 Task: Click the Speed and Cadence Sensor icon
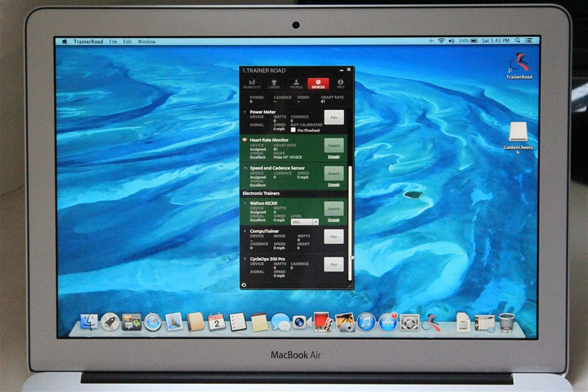tap(245, 168)
